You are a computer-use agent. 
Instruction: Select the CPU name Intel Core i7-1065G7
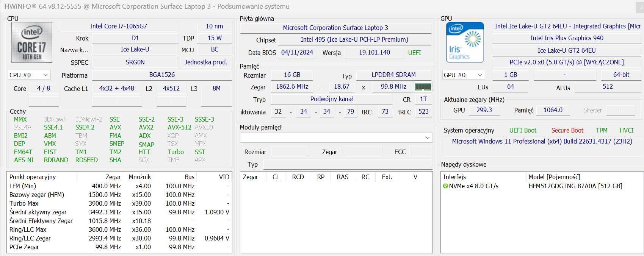pos(119,26)
